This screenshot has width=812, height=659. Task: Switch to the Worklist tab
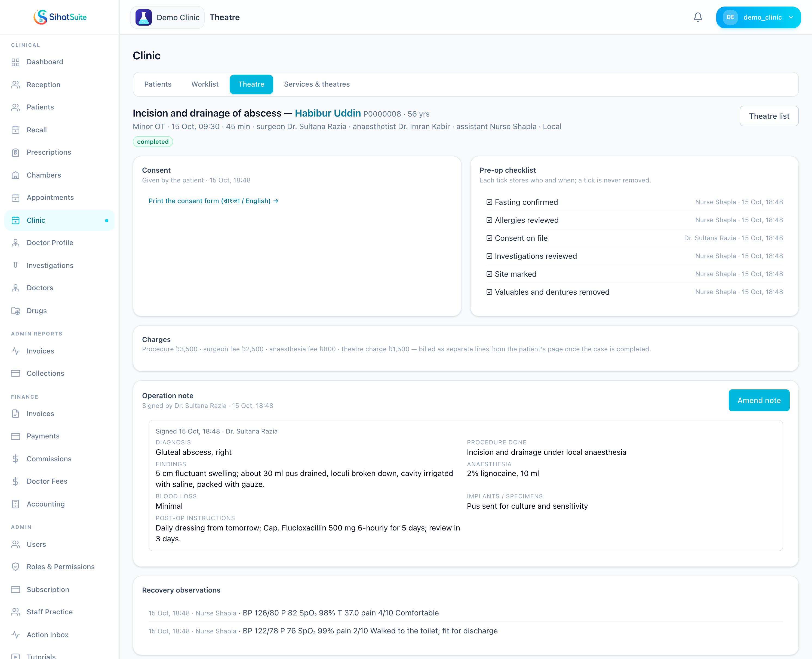pyautogui.click(x=205, y=84)
